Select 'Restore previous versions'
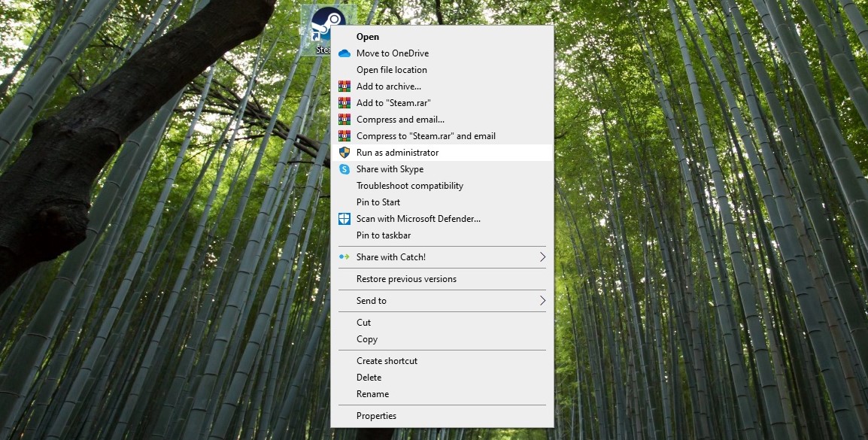868x440 pixels. [407, 278]
